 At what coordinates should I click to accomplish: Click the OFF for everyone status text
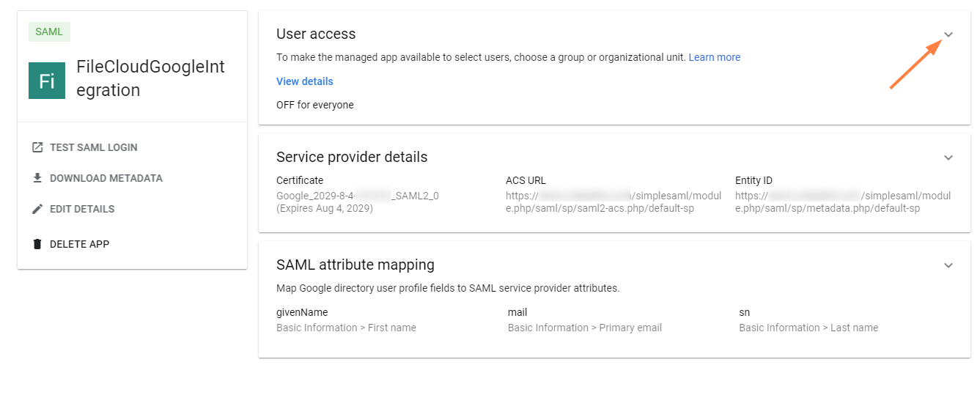pos(314,105)
